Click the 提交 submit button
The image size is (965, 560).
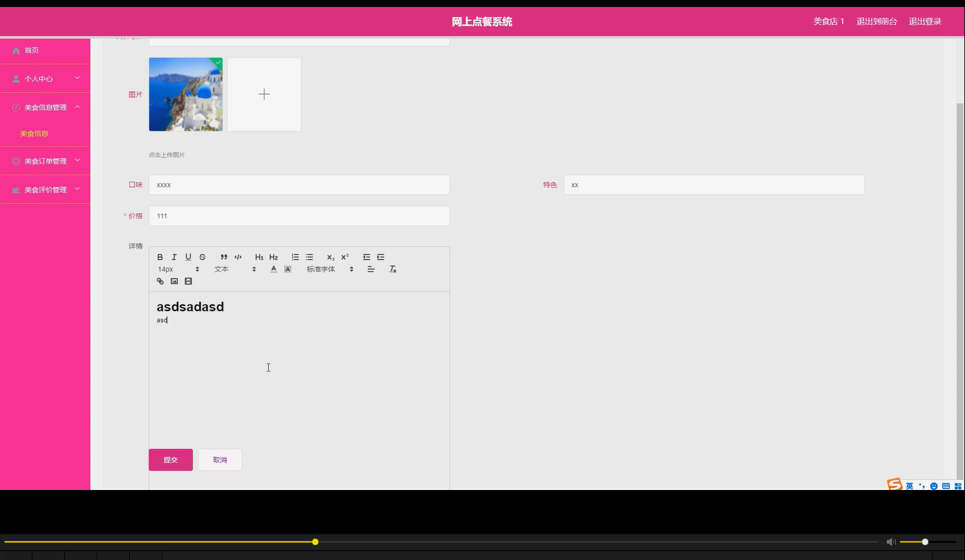pos(170,459)
